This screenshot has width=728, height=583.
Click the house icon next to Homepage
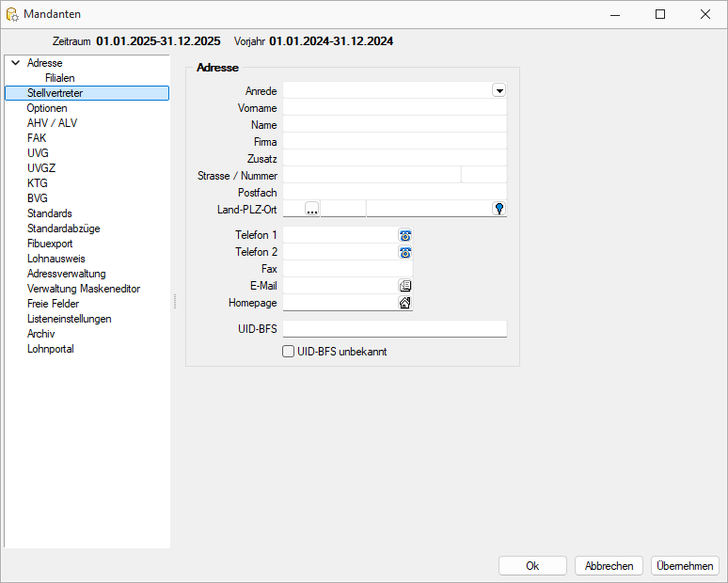[x=405, y=303]
